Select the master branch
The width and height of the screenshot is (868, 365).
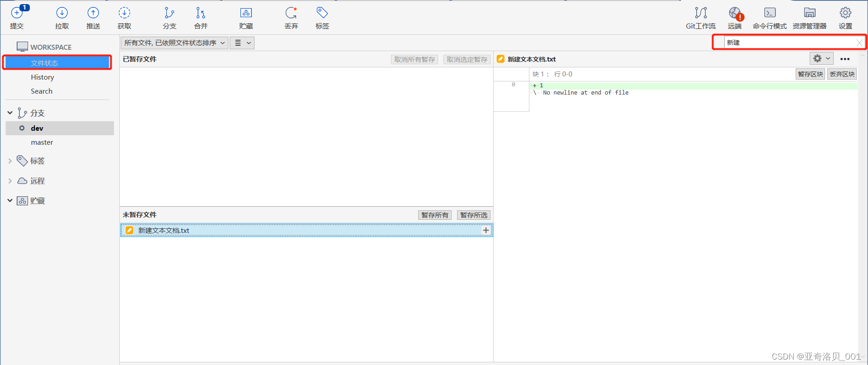coord(42,142)
